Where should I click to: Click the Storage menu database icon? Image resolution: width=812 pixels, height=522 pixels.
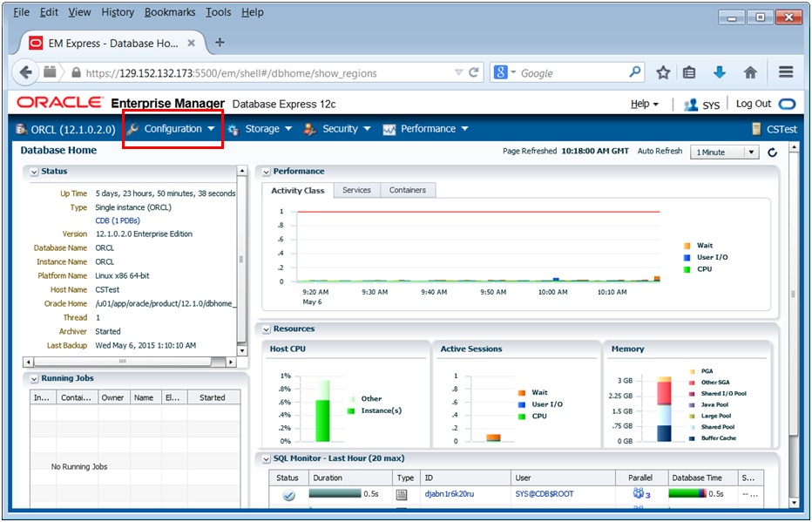click(x=232, y=128)
